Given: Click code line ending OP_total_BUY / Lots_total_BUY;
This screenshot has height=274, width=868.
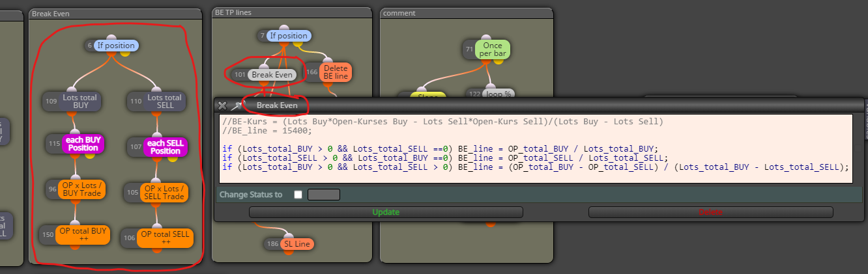Looking at the screenshot, I should tap(440, 148).
